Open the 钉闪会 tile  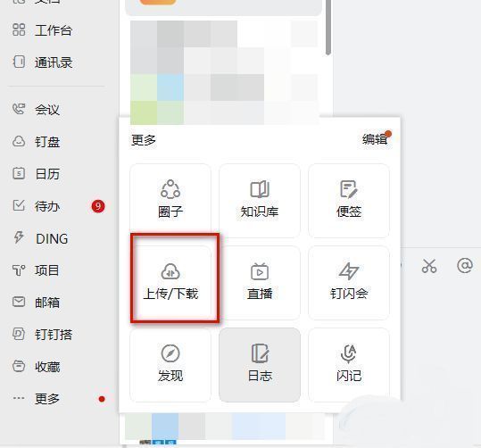tap(349, 282)
